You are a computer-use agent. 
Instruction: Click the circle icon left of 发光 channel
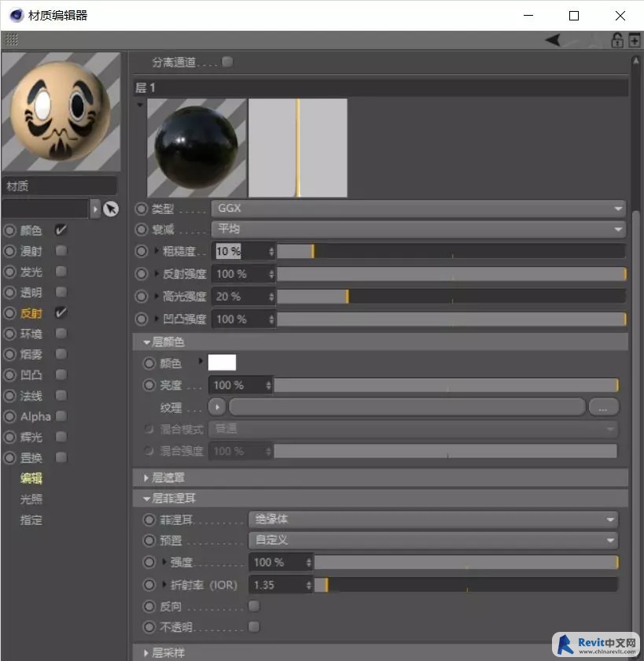(x=9, y=272)
